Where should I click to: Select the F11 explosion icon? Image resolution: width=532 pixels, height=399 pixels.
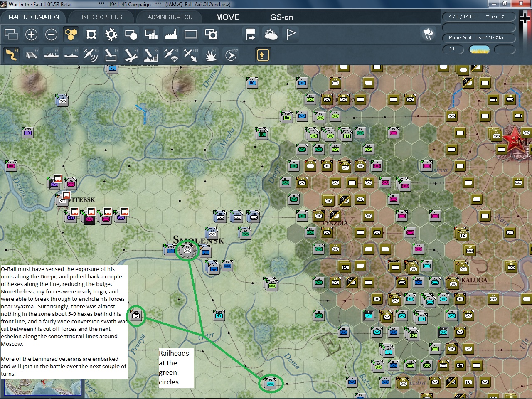pyautogui.click(x=211, y=55)
